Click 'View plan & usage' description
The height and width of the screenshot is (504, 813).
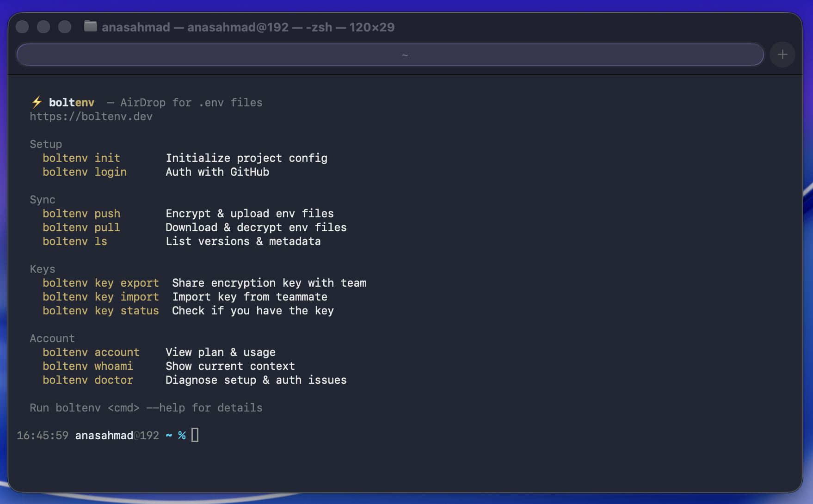pos(221,352)
